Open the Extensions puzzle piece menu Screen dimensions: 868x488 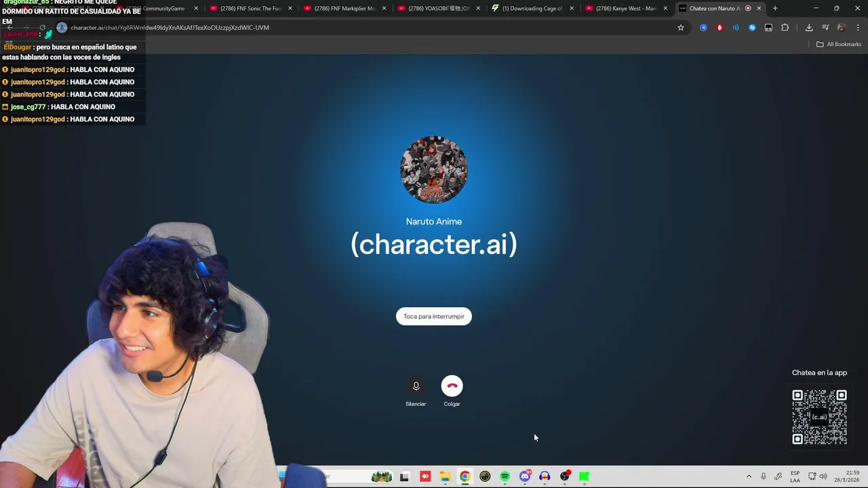(785, 28)
